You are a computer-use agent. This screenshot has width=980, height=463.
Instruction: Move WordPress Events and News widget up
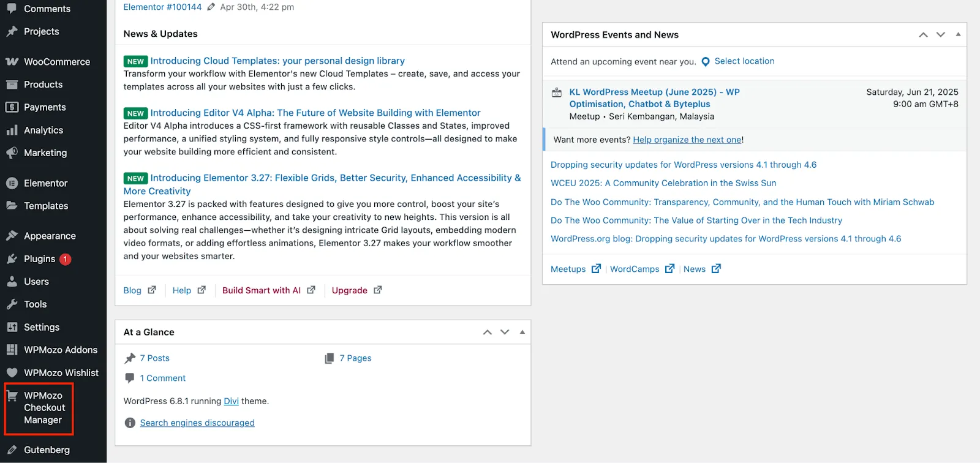tap(923, 35)
